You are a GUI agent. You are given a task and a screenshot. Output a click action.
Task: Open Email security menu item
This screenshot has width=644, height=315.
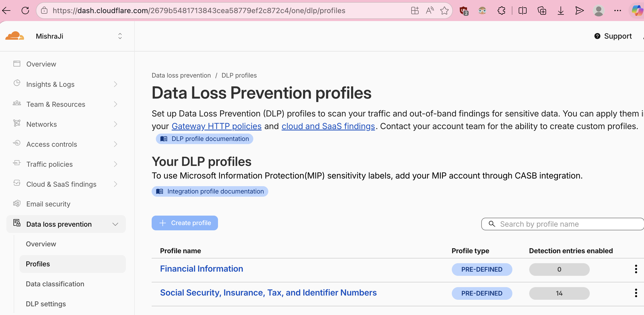(x=48, y=204)
